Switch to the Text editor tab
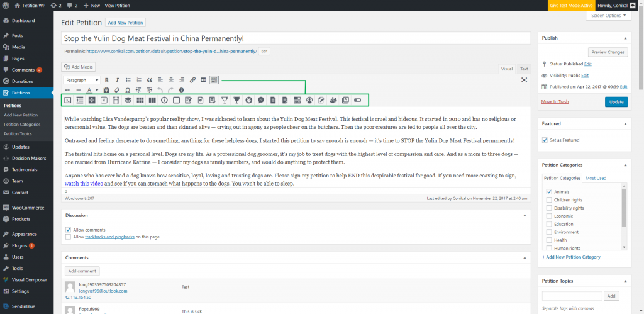 [524, 69]
